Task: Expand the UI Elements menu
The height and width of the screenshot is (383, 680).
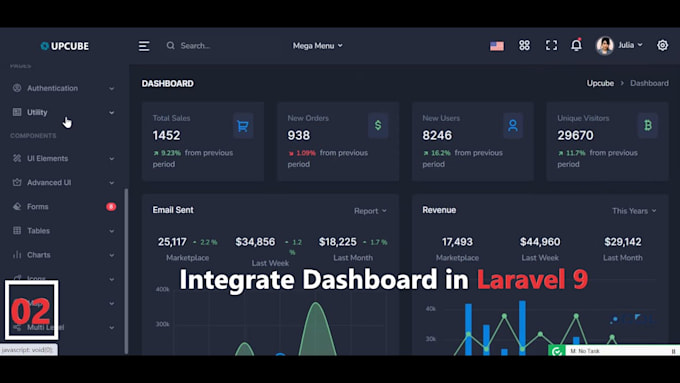Action: click(x=64, y=158)
